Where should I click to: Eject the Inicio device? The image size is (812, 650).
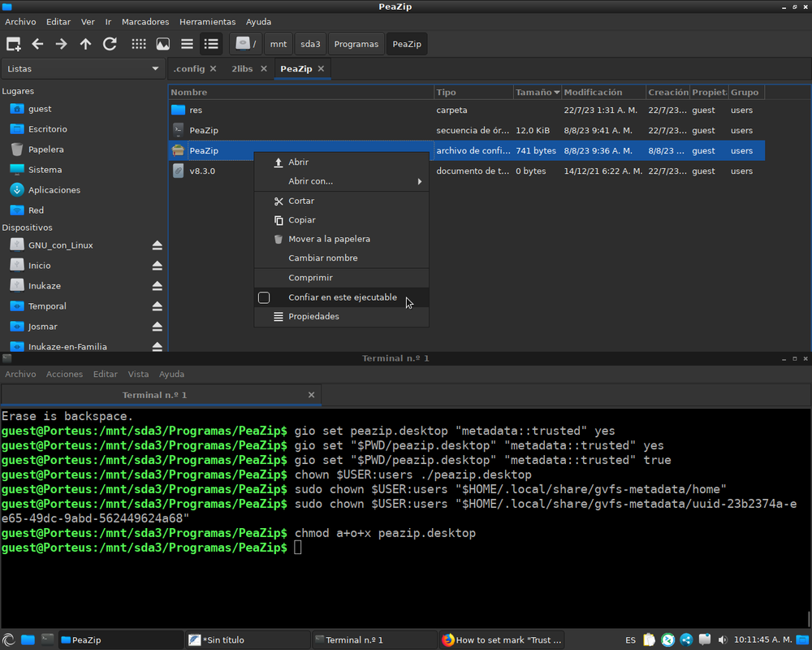click(158, 266)
